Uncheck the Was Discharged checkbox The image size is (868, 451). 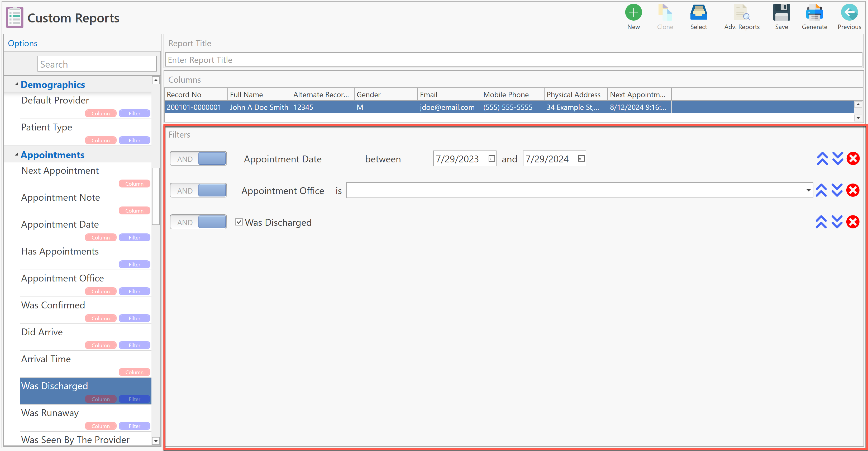[x=239, y=222]
